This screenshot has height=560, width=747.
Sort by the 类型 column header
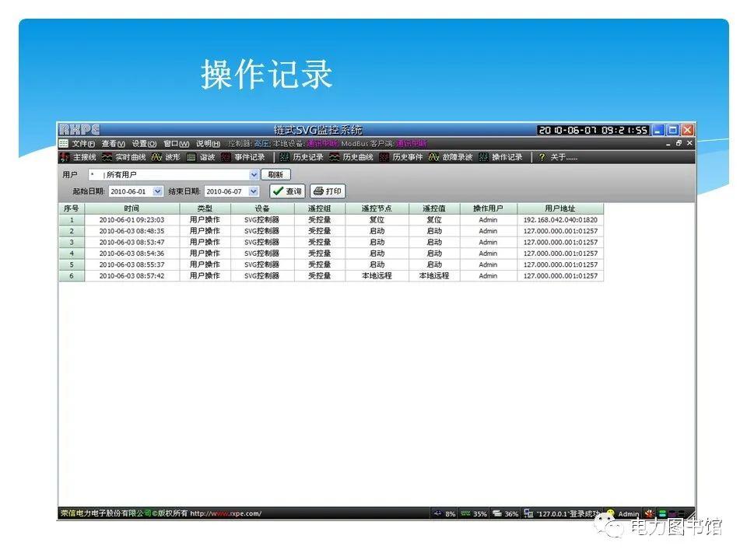tap(205, 208)
